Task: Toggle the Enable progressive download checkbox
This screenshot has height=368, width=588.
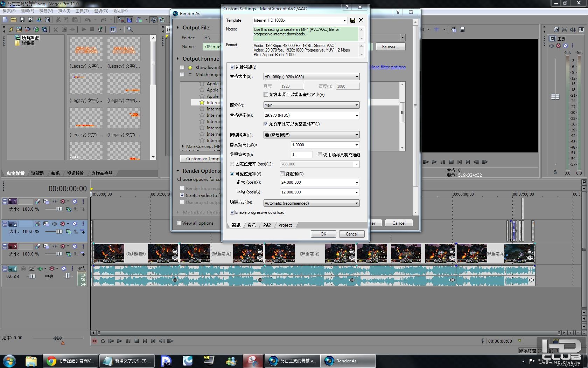Action: tap(232, 212)
